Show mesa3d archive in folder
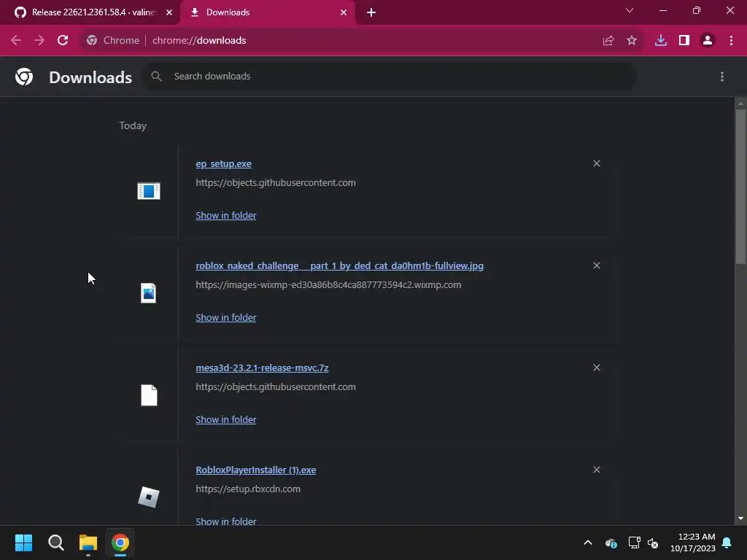747x560 pixels. coord(226,419)
